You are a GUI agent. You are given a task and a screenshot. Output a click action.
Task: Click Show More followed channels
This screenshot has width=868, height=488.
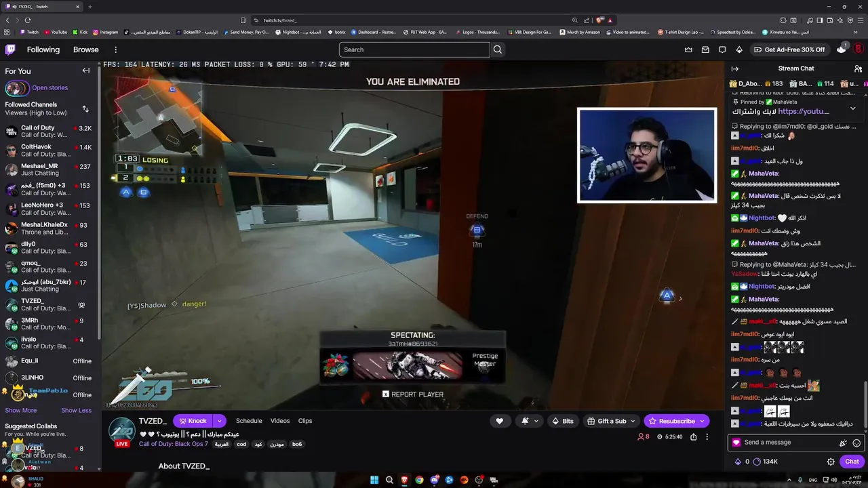pyautogui.click(x=21, y=410)
